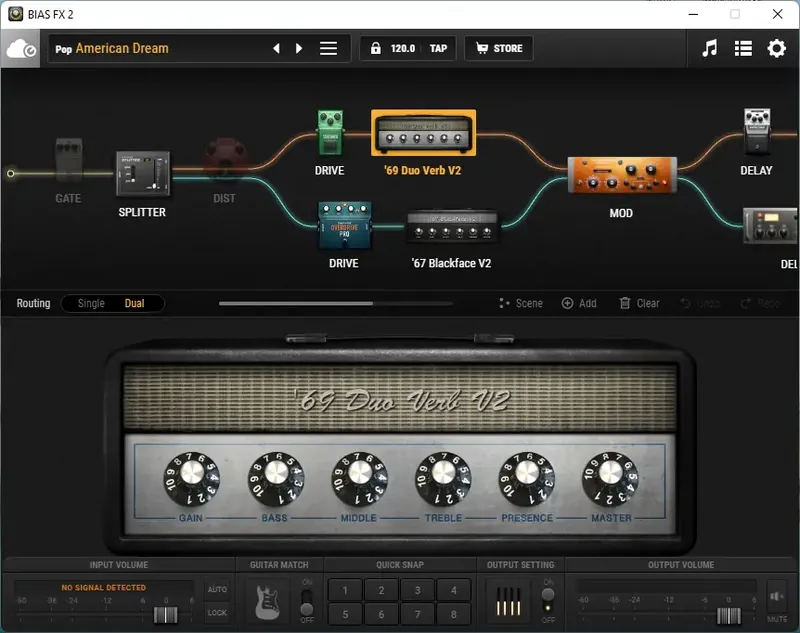Viewport: 800px width, 633px height.
Task: Click Clear to empty the chain
Action: point(639,303)
